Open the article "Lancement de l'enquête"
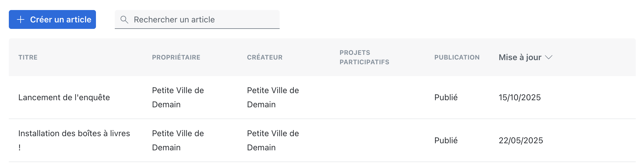 tap(64, 98)
